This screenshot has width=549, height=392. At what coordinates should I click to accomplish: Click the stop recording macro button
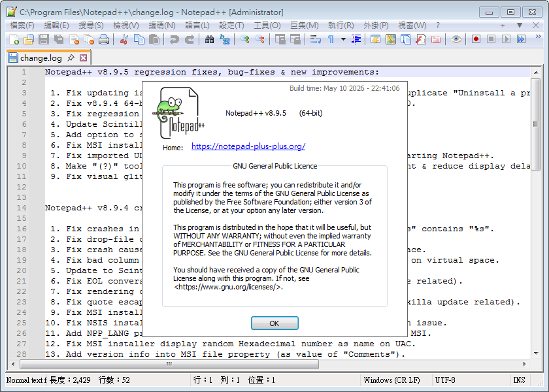tap(491, 39)
